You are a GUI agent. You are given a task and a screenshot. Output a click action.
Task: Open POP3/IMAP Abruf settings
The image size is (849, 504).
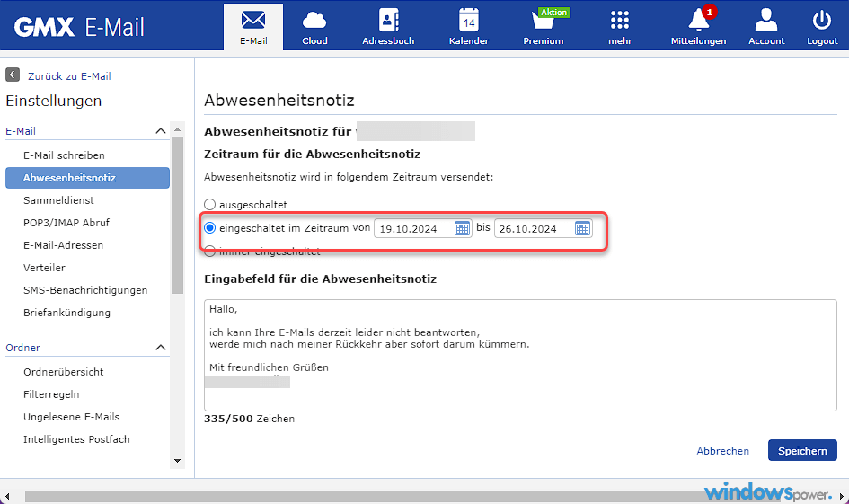pyautogui.click(x=66, y=223)
